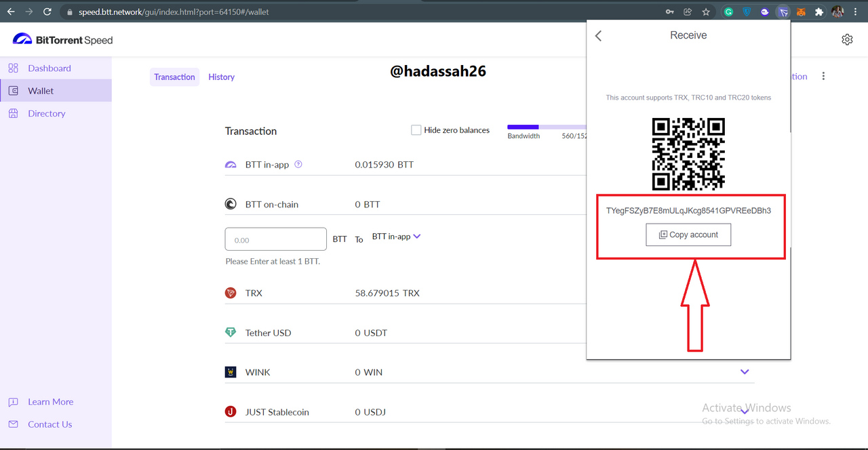Open saved passwords key icon

[670, 12]
